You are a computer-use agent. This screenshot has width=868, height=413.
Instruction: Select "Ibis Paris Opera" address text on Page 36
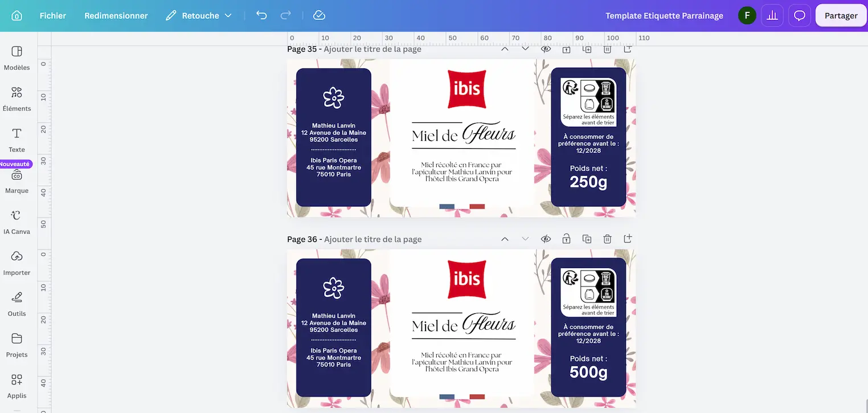tap(334, 358)
